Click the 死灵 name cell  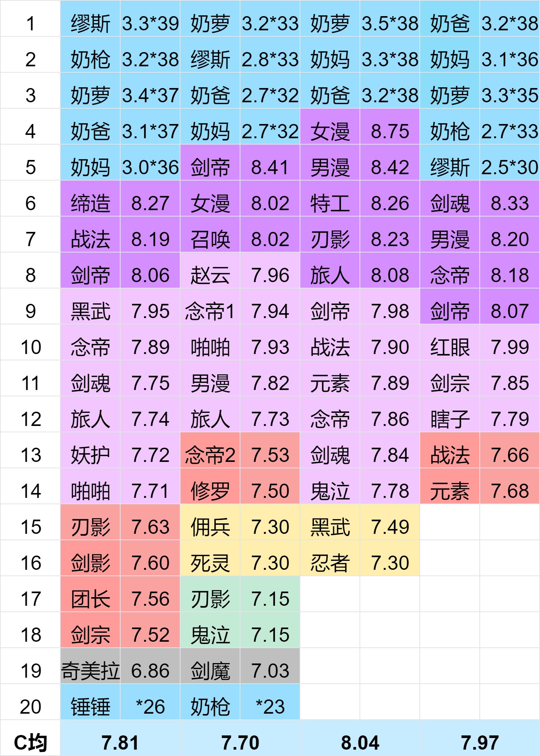[x=210, y=558]
